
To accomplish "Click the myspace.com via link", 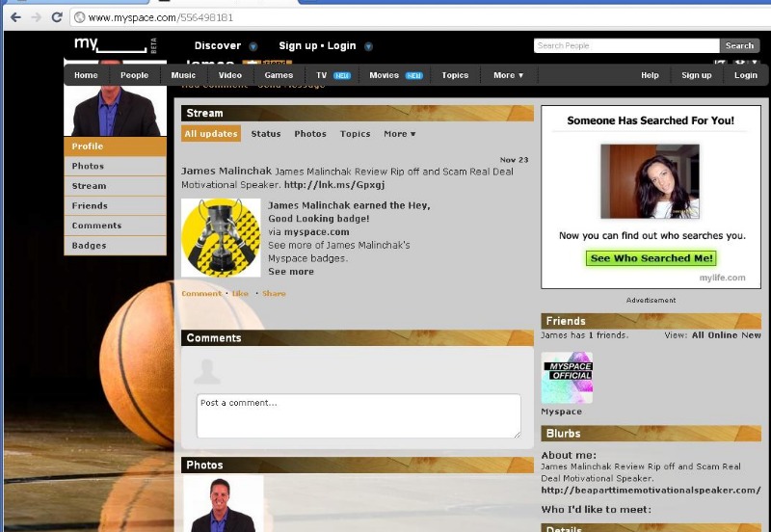I will (317, 232).
